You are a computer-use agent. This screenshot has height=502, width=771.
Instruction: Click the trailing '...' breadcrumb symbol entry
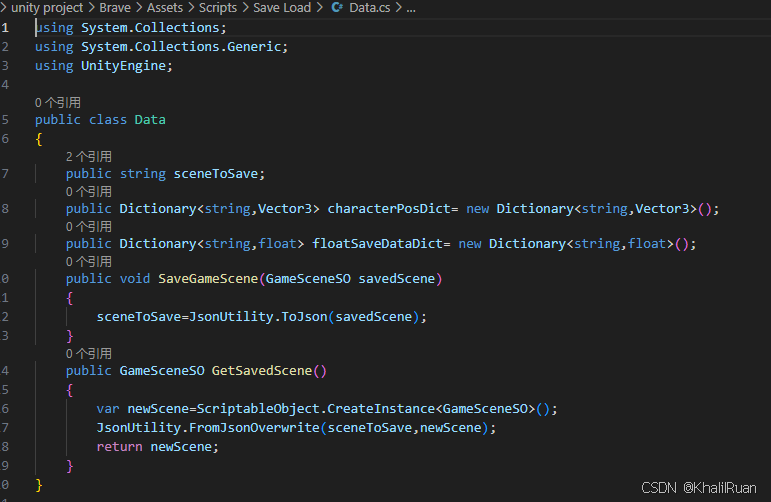(x=411, y=8)
